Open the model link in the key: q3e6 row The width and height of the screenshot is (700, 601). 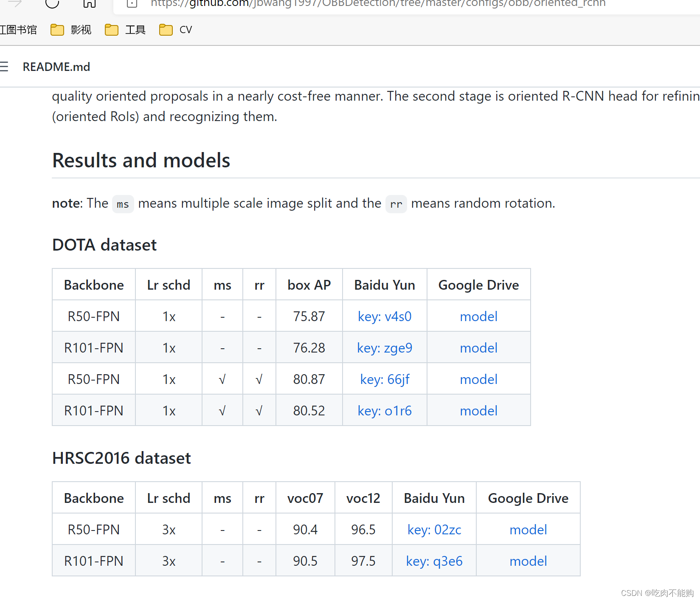(x=529, y=561)
